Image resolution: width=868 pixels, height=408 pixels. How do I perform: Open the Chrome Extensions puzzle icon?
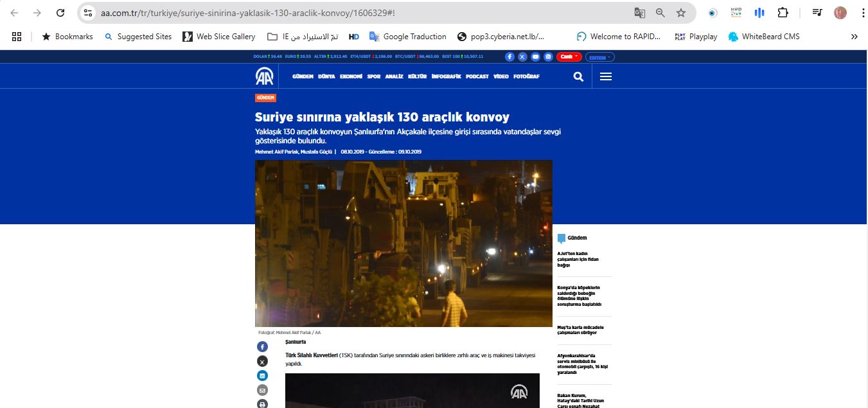tap(783, 13)
